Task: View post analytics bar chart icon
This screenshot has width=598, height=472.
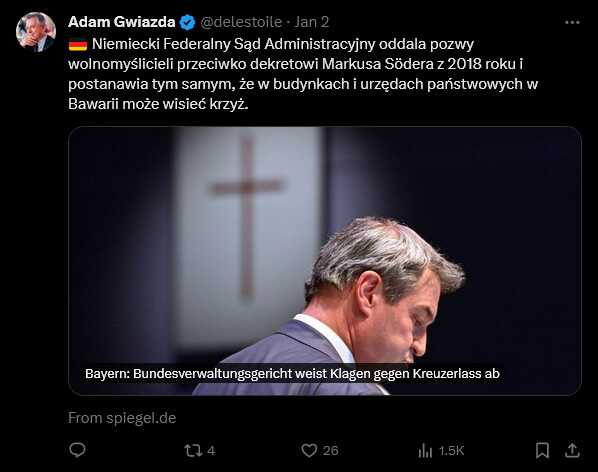Action: (x=425, y=451)
